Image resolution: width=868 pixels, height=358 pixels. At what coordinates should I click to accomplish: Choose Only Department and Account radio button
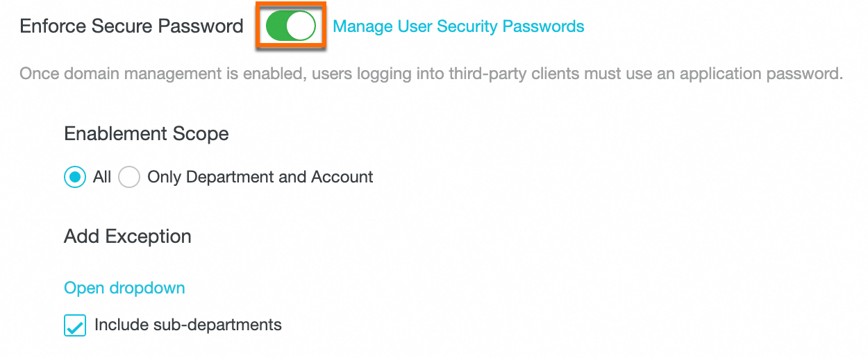click(129, 177)
